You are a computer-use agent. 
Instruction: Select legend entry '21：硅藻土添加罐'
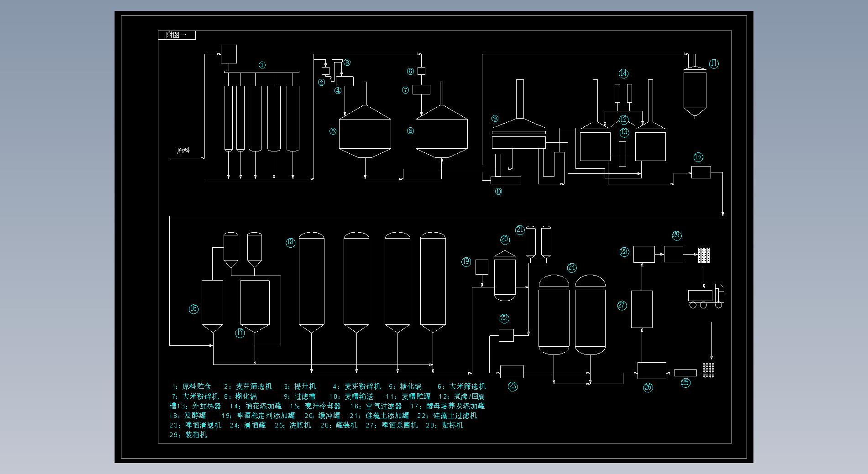click(380, 416)
